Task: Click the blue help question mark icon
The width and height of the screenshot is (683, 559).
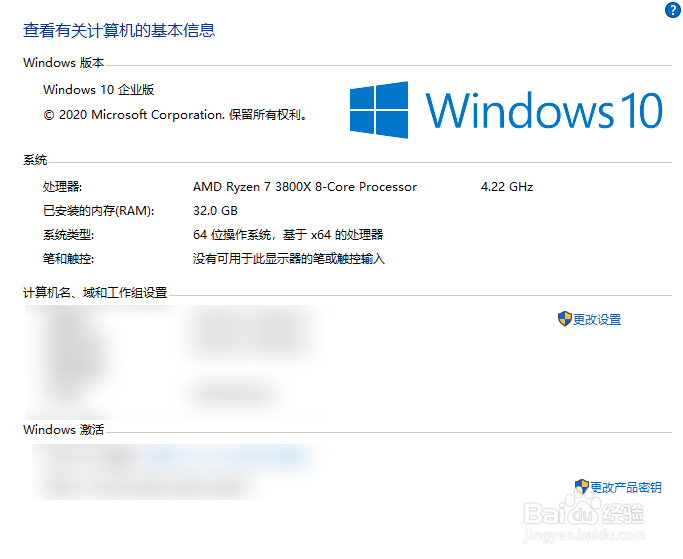Action: (672, 10)
